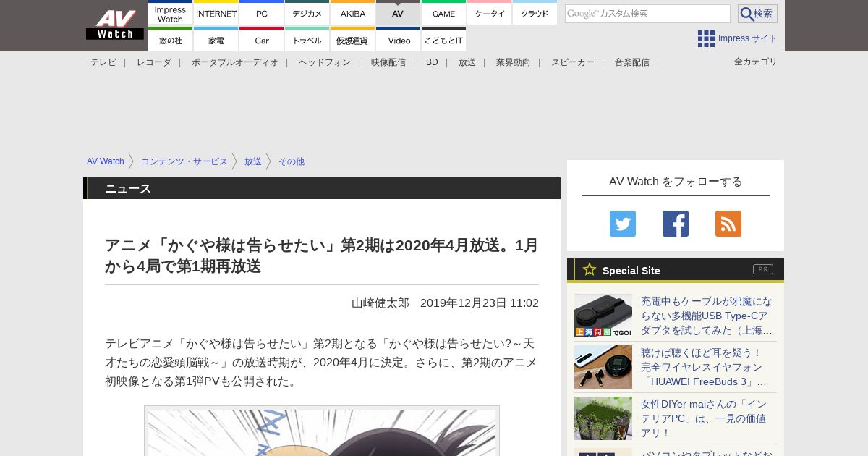The height and width of the screenshot is (456, 868).
Task: Click the コンテンツ・サービス breadcrumb
Action: click(x=184, y=161)
